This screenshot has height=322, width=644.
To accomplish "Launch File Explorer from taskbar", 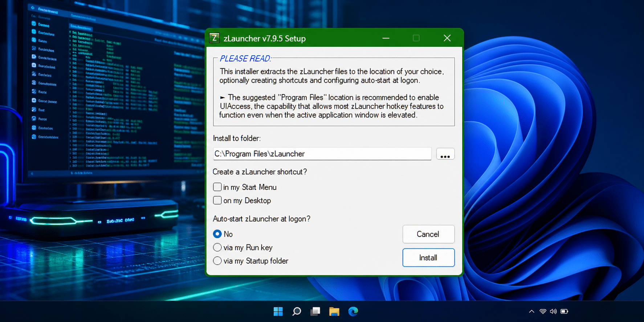I will click(x=334, y=311).
